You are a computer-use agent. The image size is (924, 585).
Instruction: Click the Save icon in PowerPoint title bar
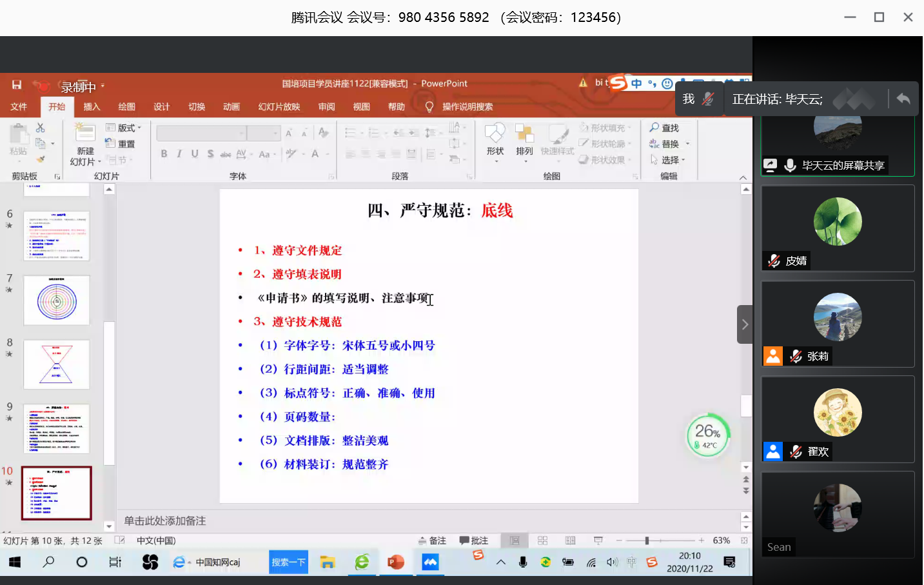[x=17, y=84]
